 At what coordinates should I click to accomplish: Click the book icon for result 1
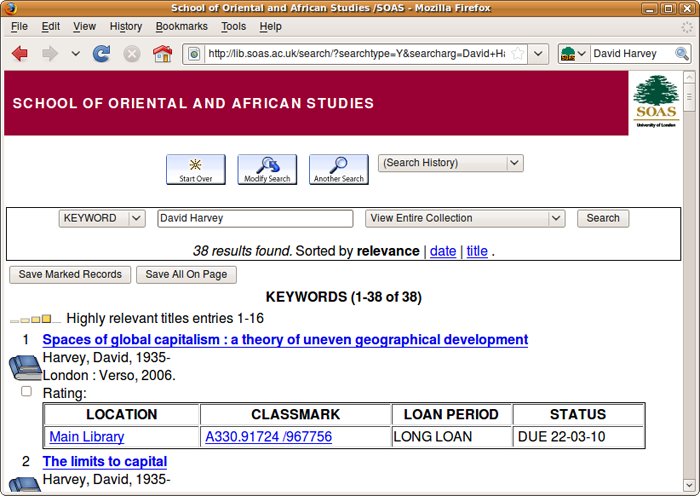click(x=25, y=367)
